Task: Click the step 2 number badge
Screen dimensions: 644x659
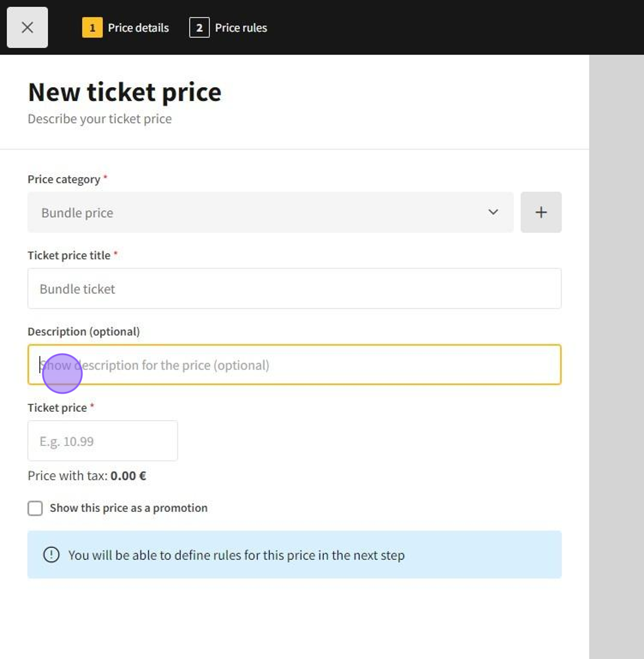Action: (x=199, y=28)
